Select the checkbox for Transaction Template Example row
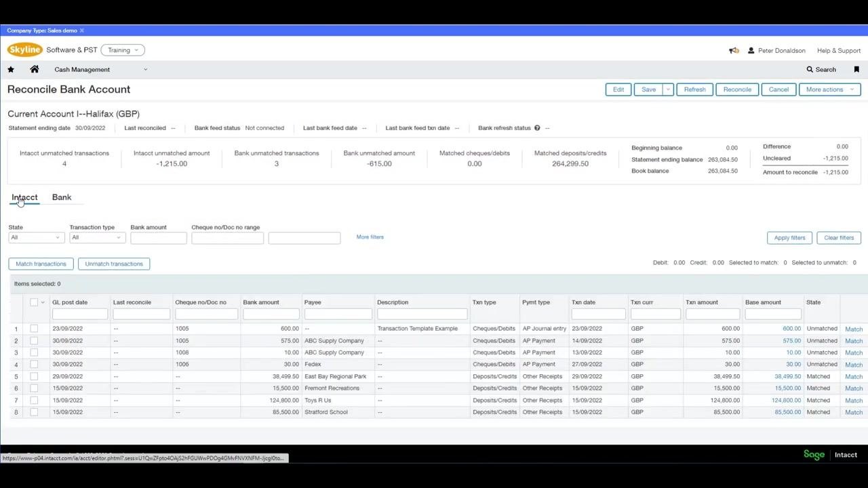Viewport: 868px width, 488px height. (x=34, y=329)
